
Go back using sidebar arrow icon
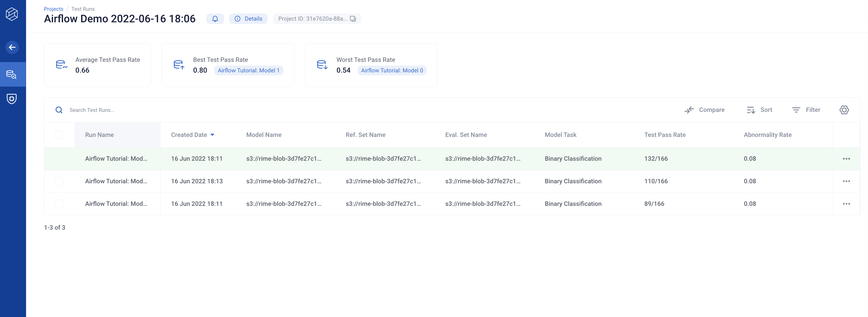click(x=12, y=47)
